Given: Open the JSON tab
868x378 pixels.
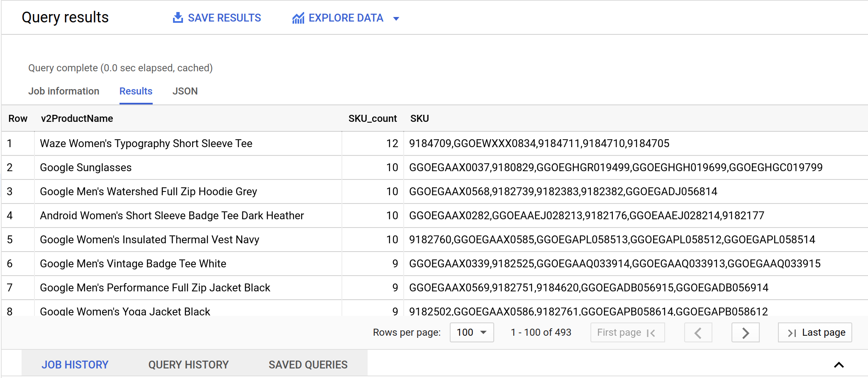Looking at the screenshot, I should point(185,91).
